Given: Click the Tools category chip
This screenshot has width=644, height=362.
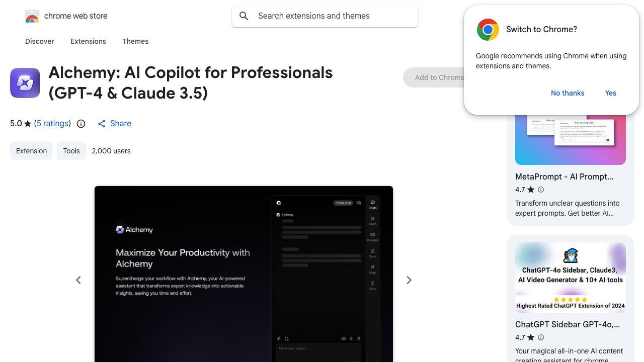Looking at the screenshot, I should (71, 151).
